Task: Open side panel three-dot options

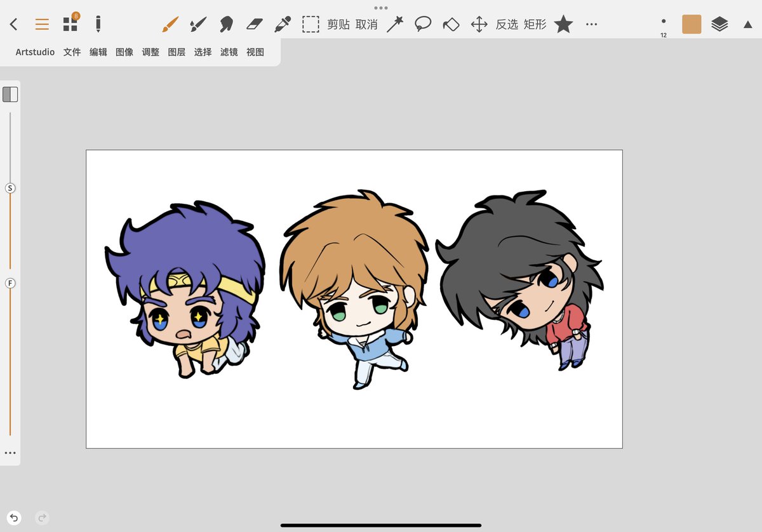Action: click(10, 453)
